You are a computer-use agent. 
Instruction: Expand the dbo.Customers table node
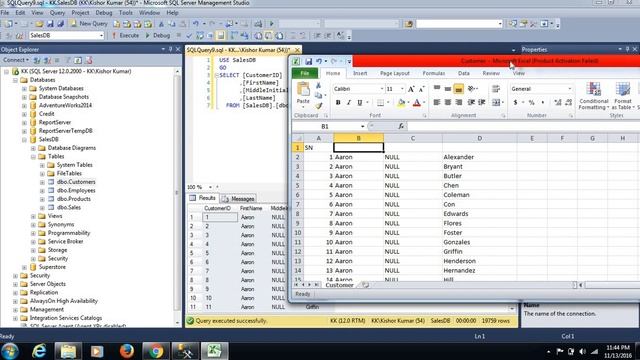point(42,182)
